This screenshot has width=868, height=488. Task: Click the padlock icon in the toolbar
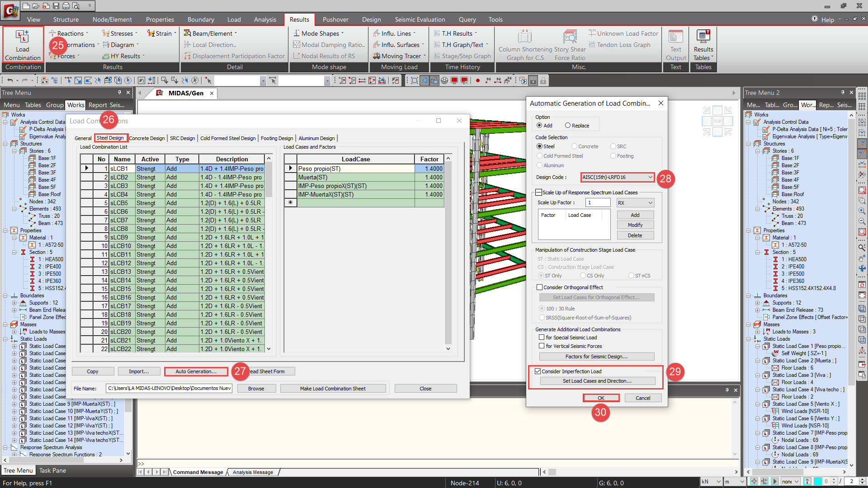543,80
